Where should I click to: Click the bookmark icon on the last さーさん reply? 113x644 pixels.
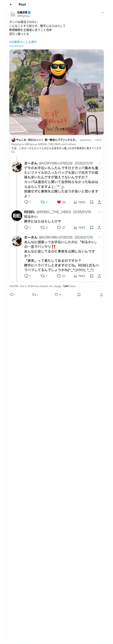tap(92, 276)
